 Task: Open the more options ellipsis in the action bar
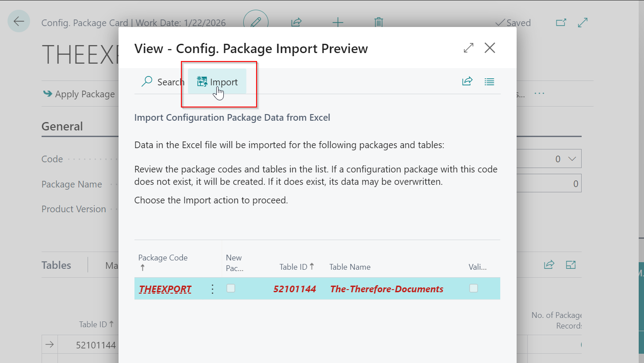click(539, 94)
